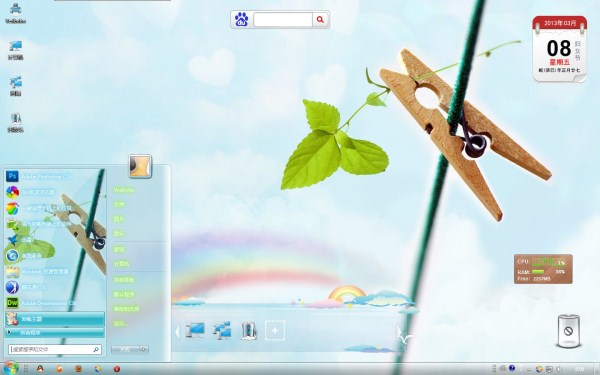Expand All Programs in Start menu
This screenshot has height=375, width=600.
(x=54, y=333)
